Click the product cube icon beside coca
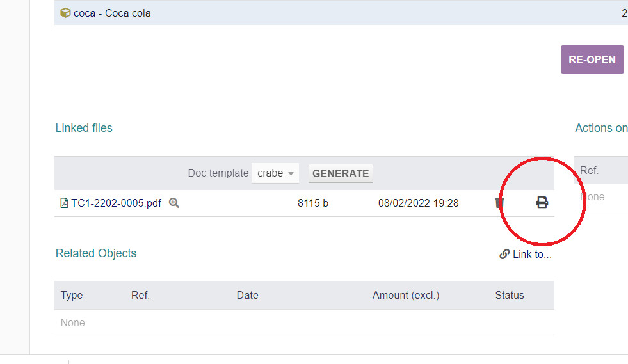This screenshot has width=628, height=364. tap(65, 13)
